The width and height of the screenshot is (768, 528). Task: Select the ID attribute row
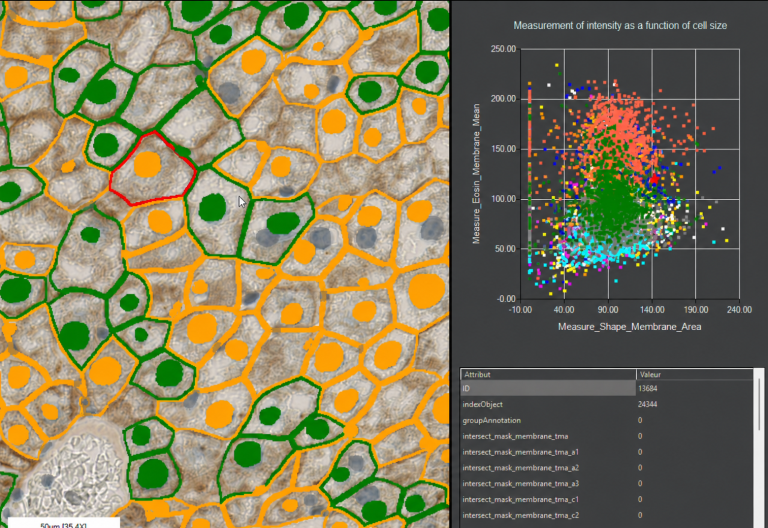[x=608, y=388]
